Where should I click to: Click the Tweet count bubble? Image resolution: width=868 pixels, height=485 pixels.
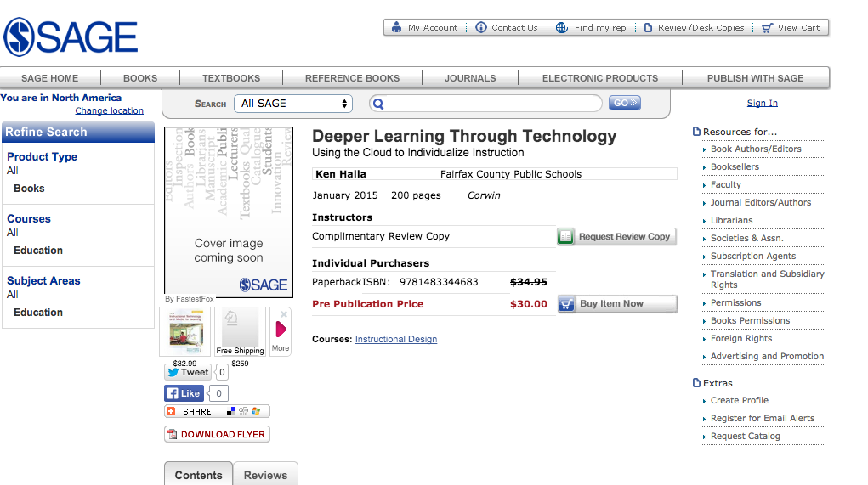[x=221, y=372]
